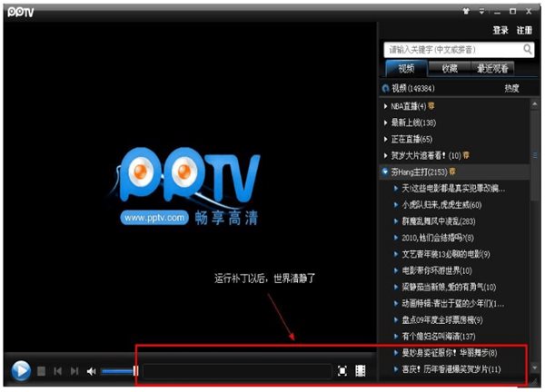Click the search magnifier icon
This screenshot has width=545, height=392.
[x=528, y=49]
